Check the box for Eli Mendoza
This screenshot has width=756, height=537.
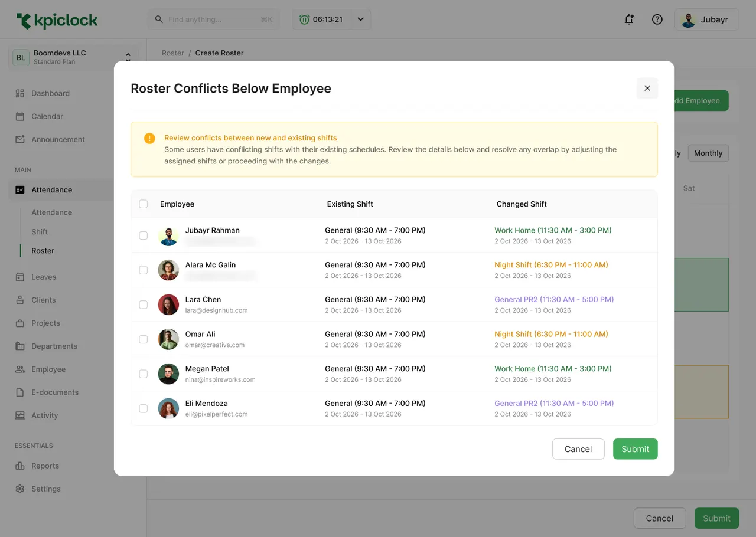pos(144,408)
